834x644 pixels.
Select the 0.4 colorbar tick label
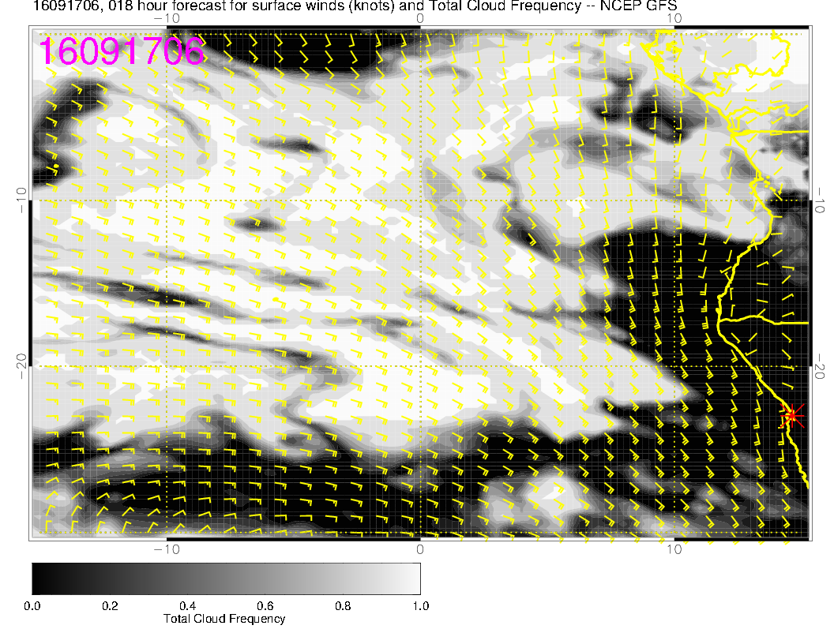[187, 606]
